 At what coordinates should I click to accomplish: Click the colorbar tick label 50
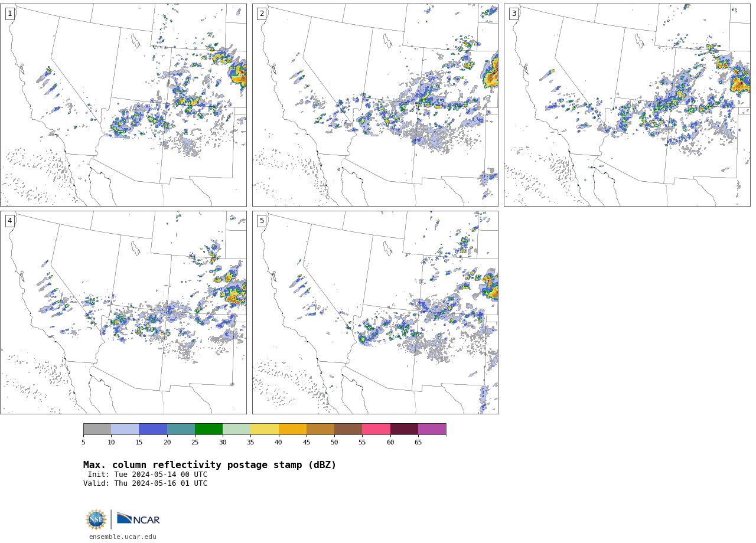pyautogui.click(x=334, y=443)
